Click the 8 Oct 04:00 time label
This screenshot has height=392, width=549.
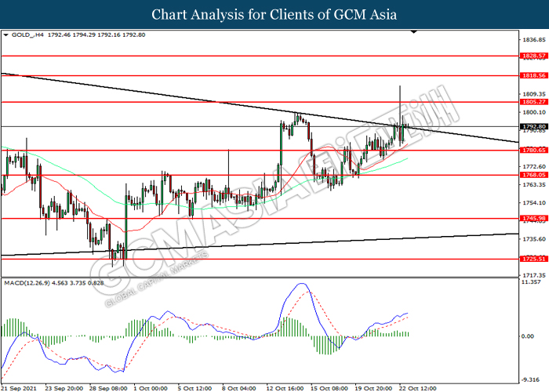238,389
